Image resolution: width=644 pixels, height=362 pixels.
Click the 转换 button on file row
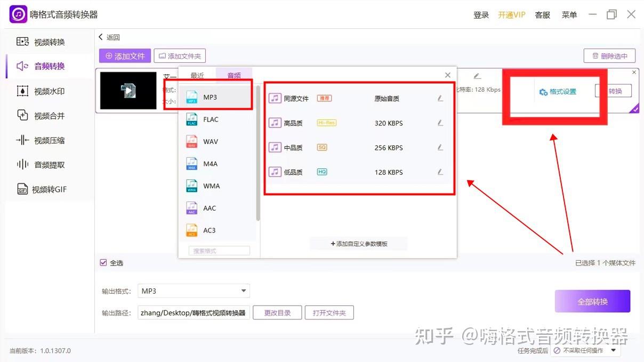click(x=614, y=91)
